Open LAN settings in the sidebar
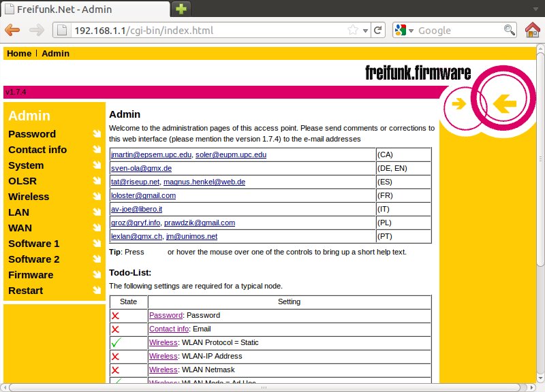 (19, 212)
